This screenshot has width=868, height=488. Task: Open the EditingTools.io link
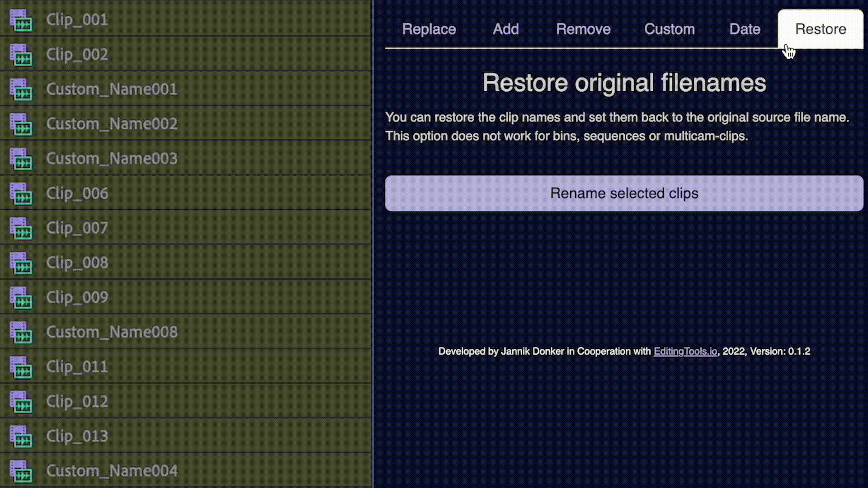685,351
